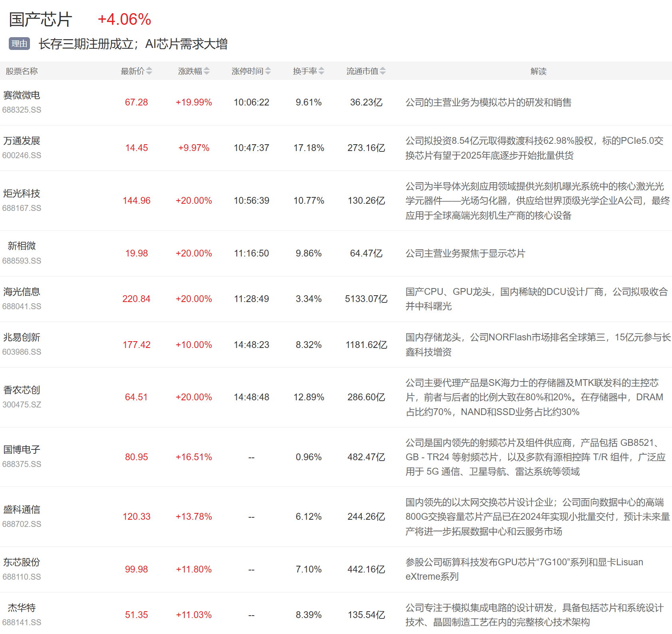The image size is (672, 634).
Task: Click limit-up time 14:48:48
Action: (252, 397)
